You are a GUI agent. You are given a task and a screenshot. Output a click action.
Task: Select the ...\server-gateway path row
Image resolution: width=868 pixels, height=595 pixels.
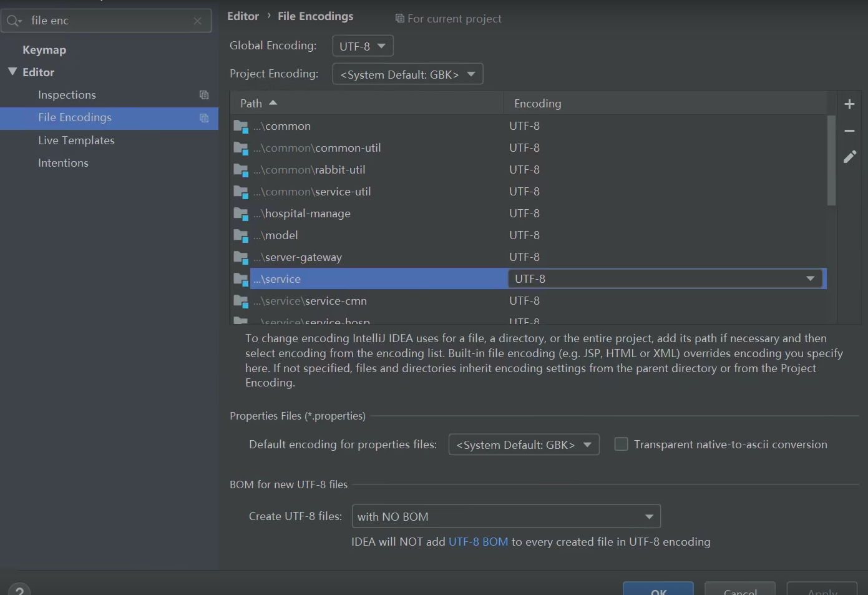pyautogui.click(x=529, y=257)
